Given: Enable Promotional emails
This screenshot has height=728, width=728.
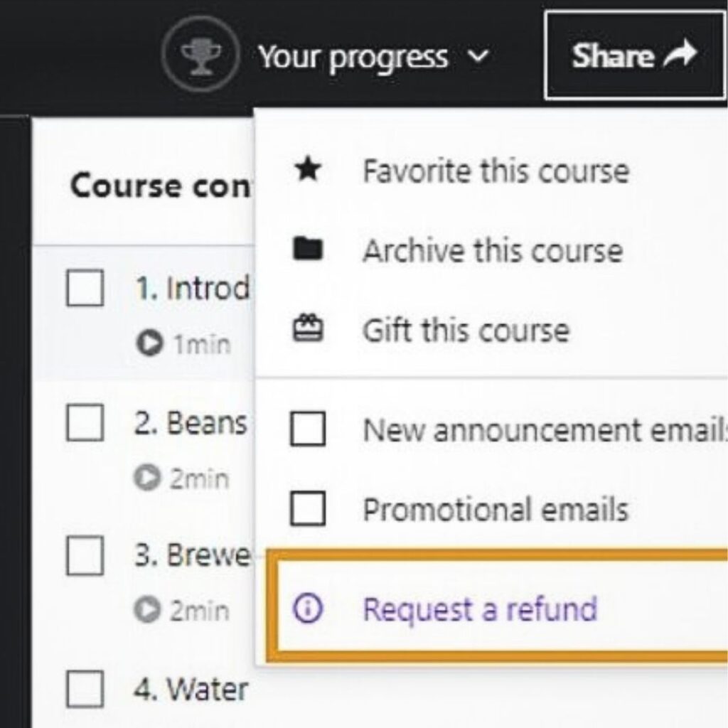Looking at the screenshot, I should coord(307,508).
